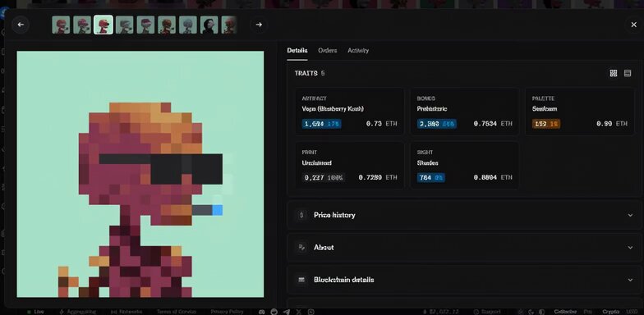The image size is (644, 315).
Task: Expand the Price history section chevron
Action: pyautogui.click(x=630, y=215)
